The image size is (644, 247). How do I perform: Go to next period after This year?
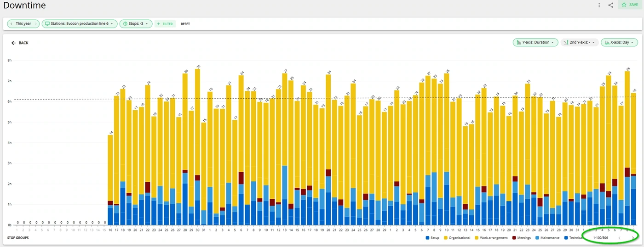point(35,23)
